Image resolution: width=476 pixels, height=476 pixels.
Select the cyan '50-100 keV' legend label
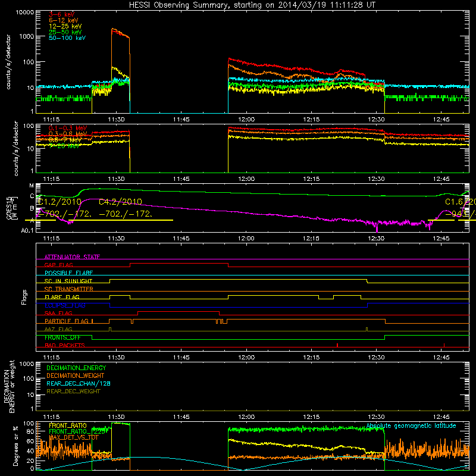click(67, 38)
